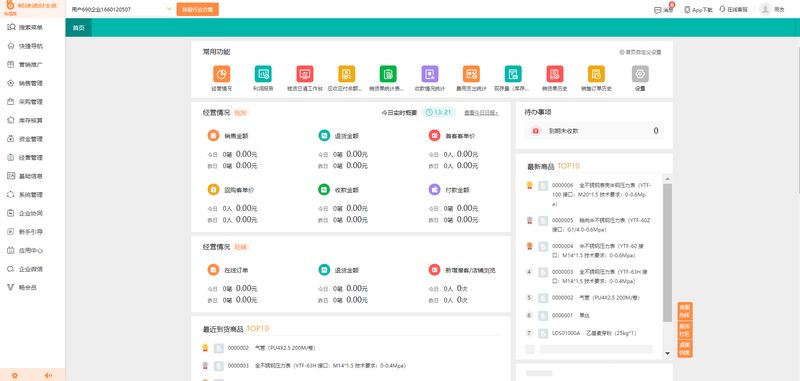This screenshot has width=800, height=381.
Task: Open 系统管理 sidebar menu
Action: point(32,195)
